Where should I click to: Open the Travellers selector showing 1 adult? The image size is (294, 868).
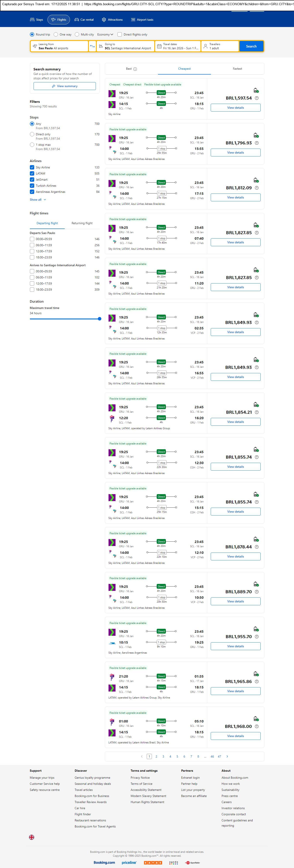coord(220,46)
